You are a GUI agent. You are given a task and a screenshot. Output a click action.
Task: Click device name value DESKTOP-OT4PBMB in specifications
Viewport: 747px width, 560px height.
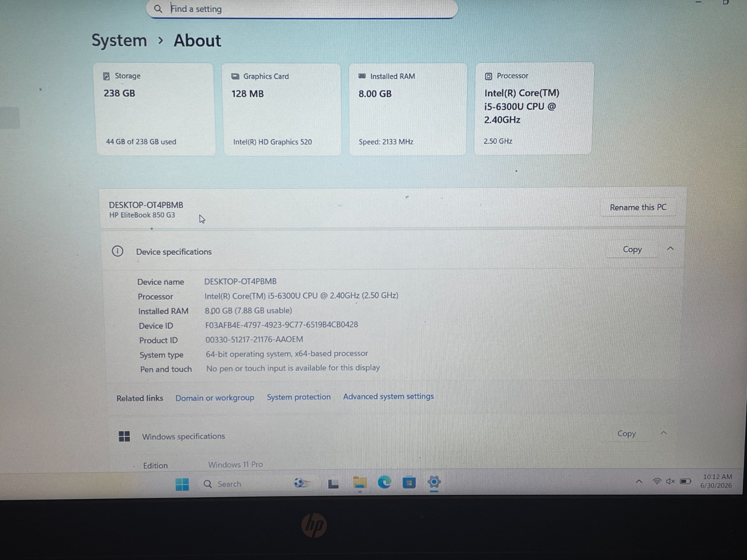click(240, 281)
